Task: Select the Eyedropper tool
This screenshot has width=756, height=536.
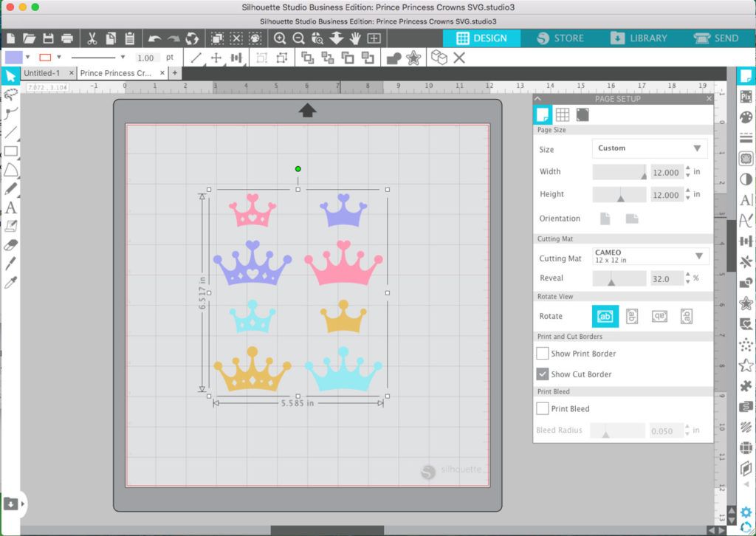Action: tap(10, 283)
